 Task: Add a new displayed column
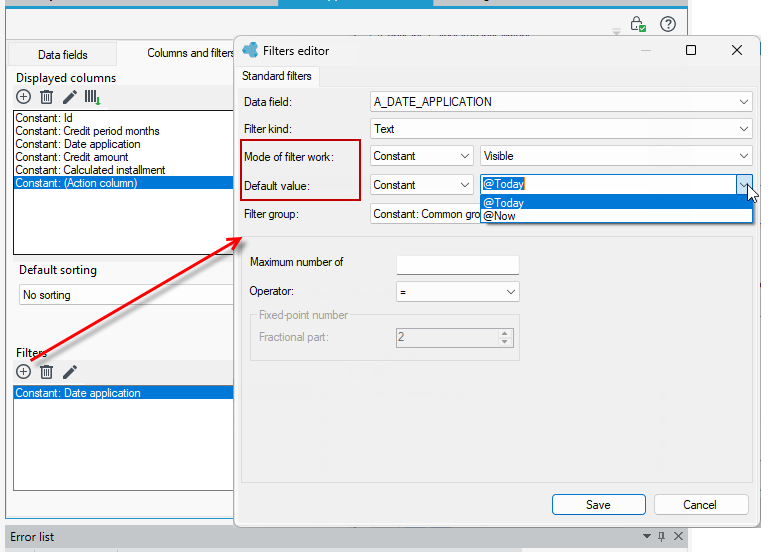pos(23,97)
